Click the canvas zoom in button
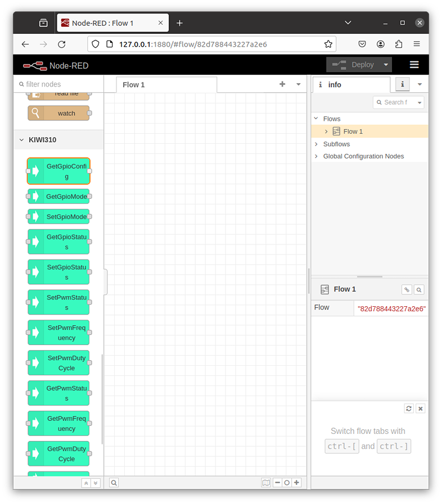442x504 pixels. (x=296, y=483)
